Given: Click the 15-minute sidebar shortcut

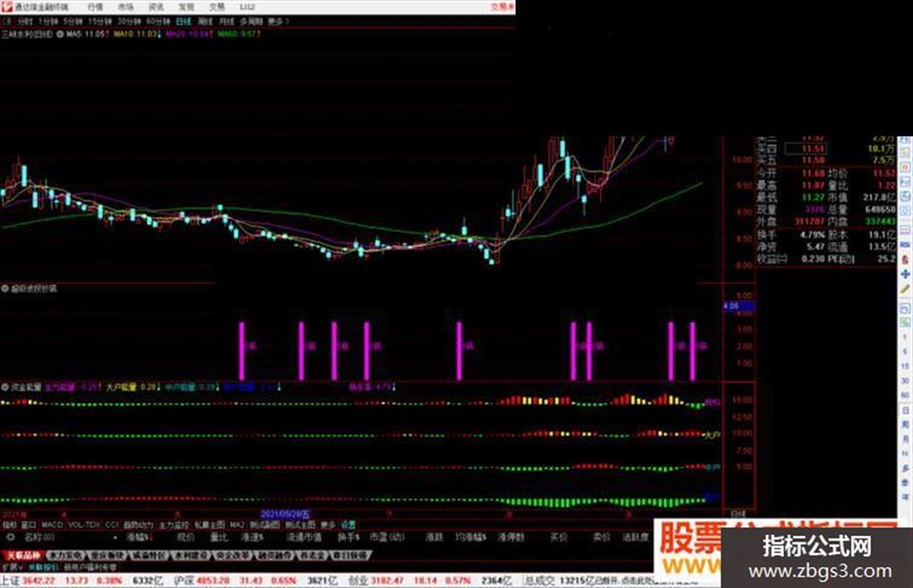Looking at the screenshot, I should 905,366.
